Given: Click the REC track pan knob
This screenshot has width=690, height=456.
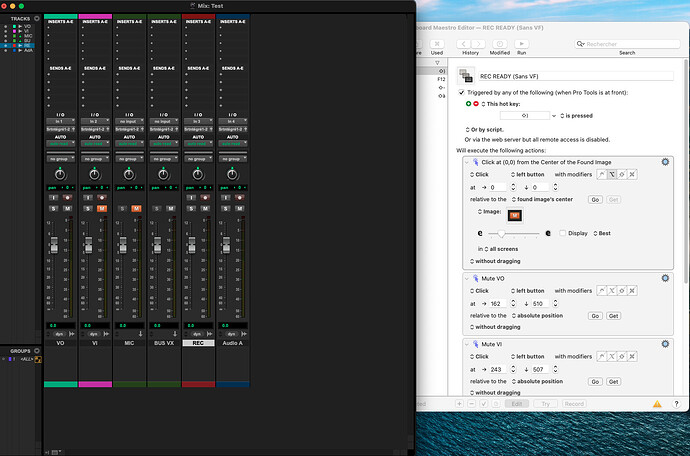Looking at the screenshot, I should 198,174.
